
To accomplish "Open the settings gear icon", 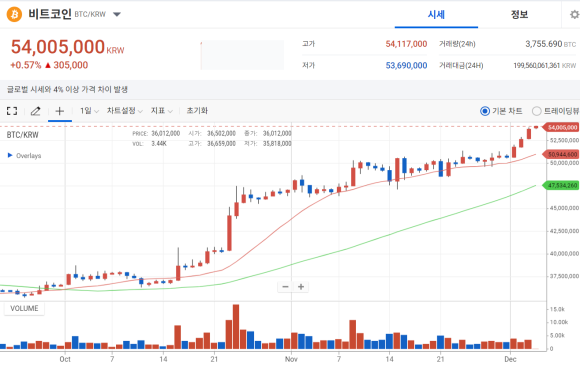I will pos(574,14).
